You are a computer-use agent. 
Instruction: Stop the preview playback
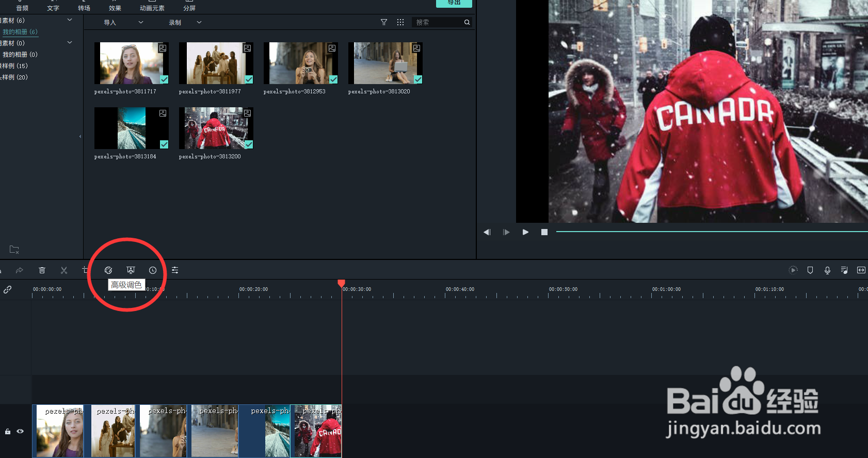544,232
